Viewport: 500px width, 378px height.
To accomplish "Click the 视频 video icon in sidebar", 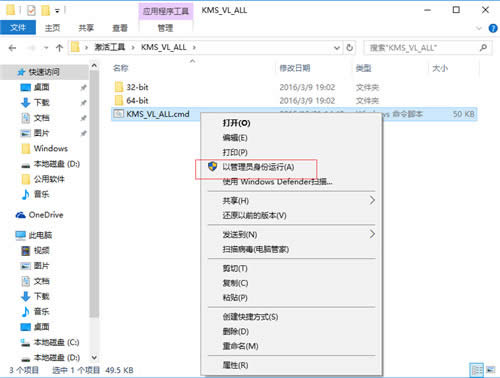I will click(26, 251).
